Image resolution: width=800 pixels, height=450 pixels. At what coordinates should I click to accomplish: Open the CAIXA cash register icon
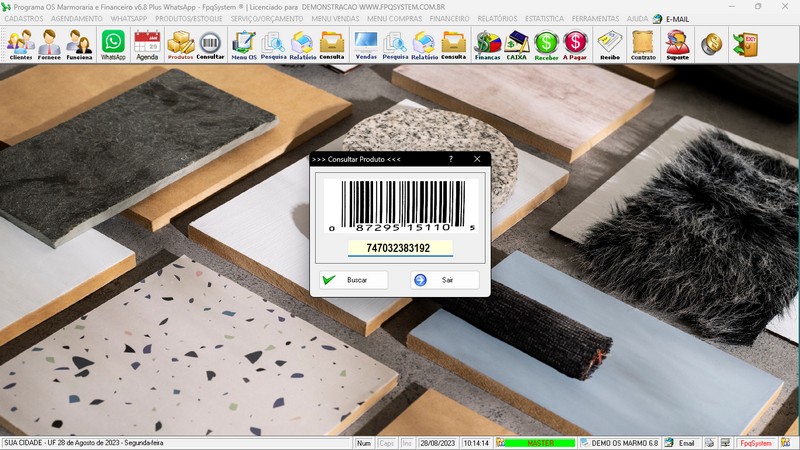tap(516, 45)
